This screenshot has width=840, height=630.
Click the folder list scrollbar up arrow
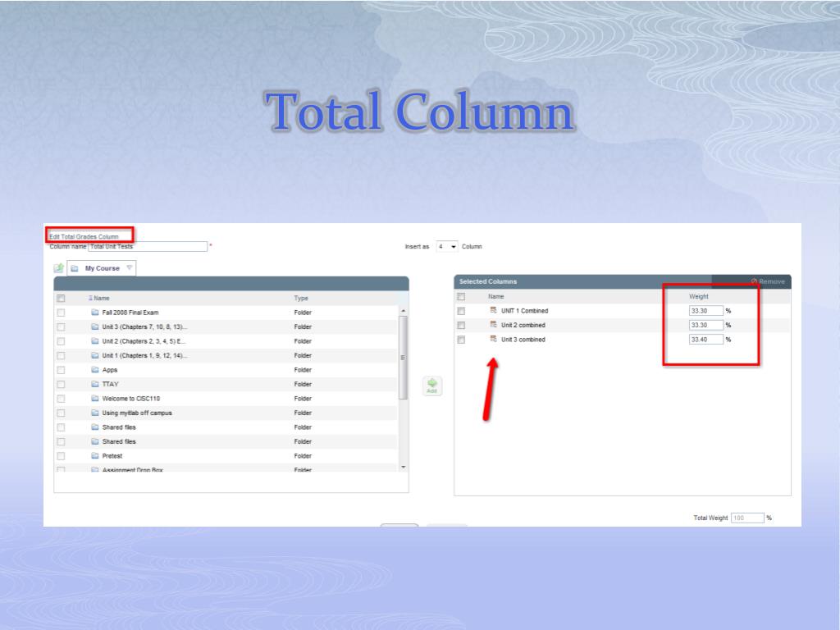coord(404,311)
